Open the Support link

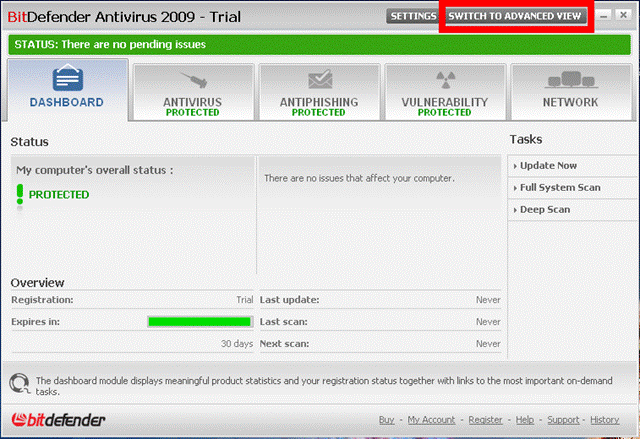click(563, 420)
